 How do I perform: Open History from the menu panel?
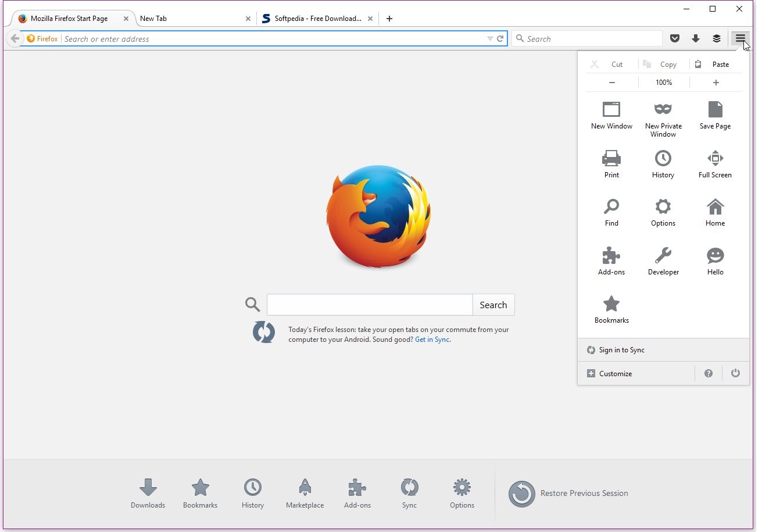coord(663,164)
